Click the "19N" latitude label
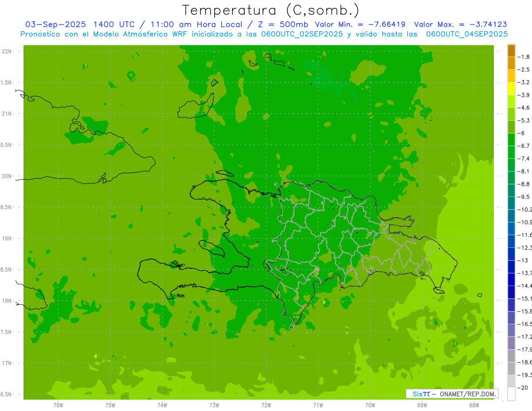532x411 pixels. (x=8, y=239)
